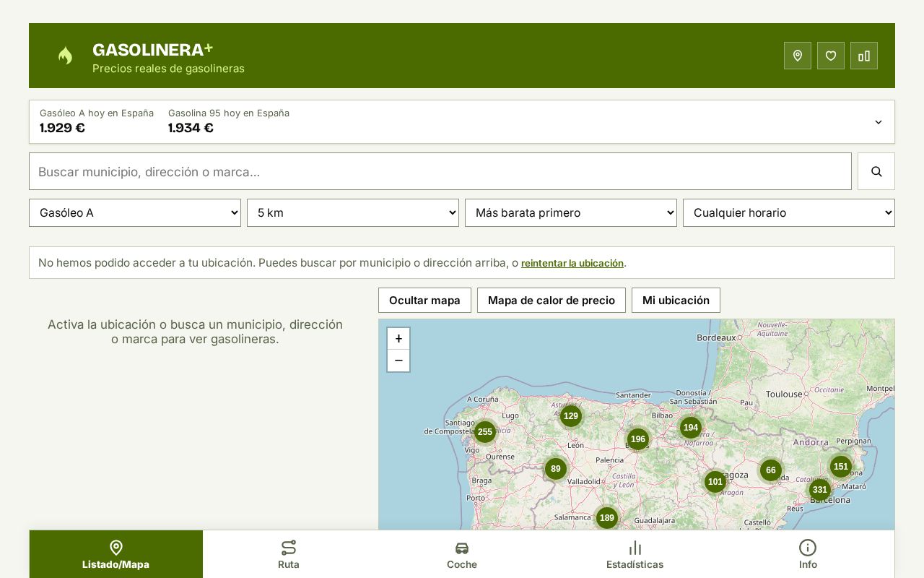Image resolution: width=924 pixels, height=578 pixels.
Task: Click the magnifier search button
Action: tap(876, 171)
